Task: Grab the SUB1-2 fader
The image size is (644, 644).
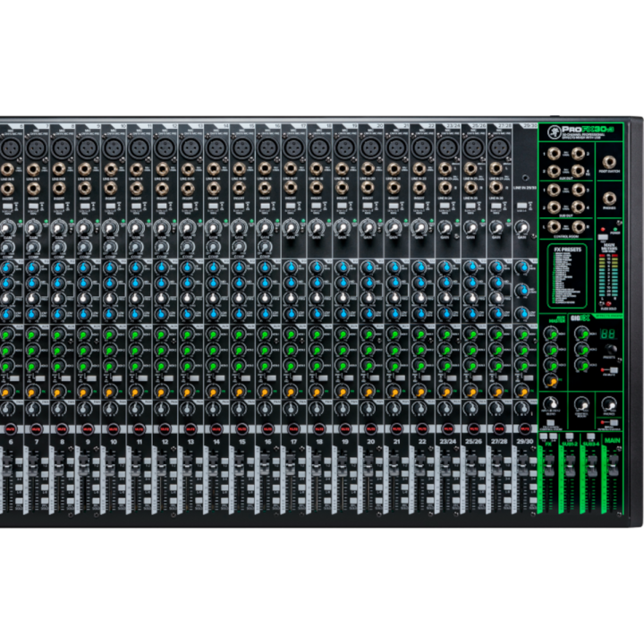Action: (x=570, y=464)
